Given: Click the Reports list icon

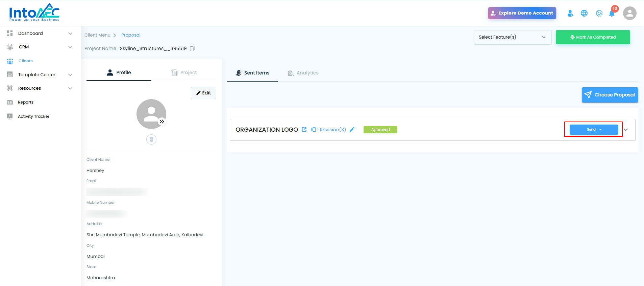Looking at the screenshot, I should click(10, 102).
